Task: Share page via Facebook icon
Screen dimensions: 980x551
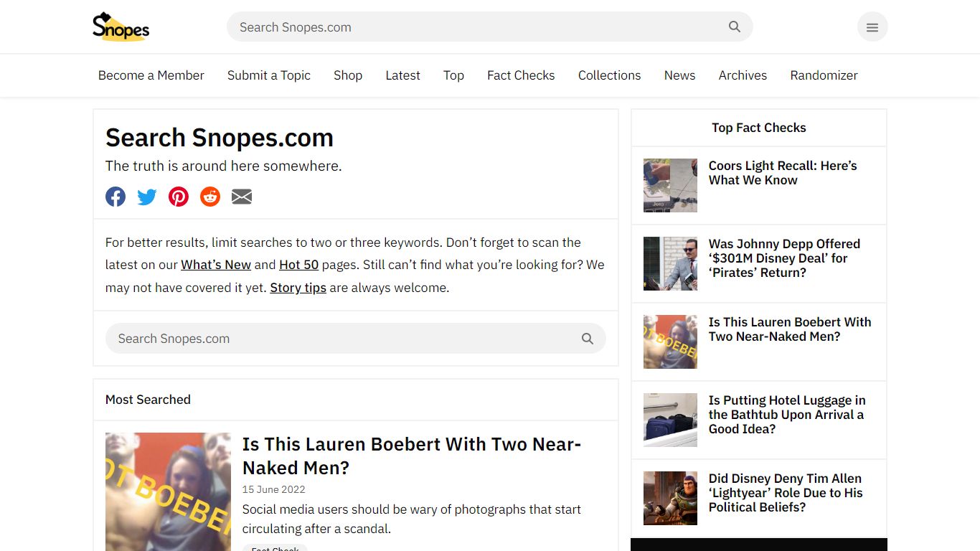Action: [x=116, y=197]
